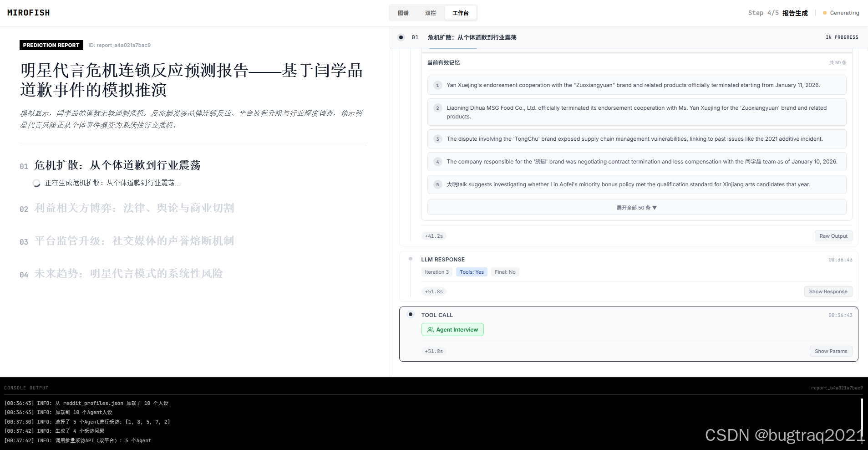Switch to the 图谱 view tab
This screenshot has height=450, width=868.
click(403, 13)
